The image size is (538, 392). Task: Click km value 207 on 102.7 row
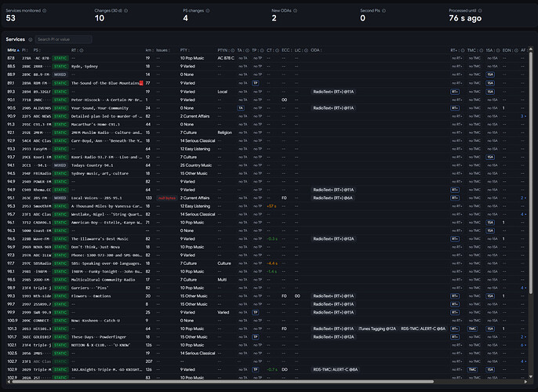[148, 361]
